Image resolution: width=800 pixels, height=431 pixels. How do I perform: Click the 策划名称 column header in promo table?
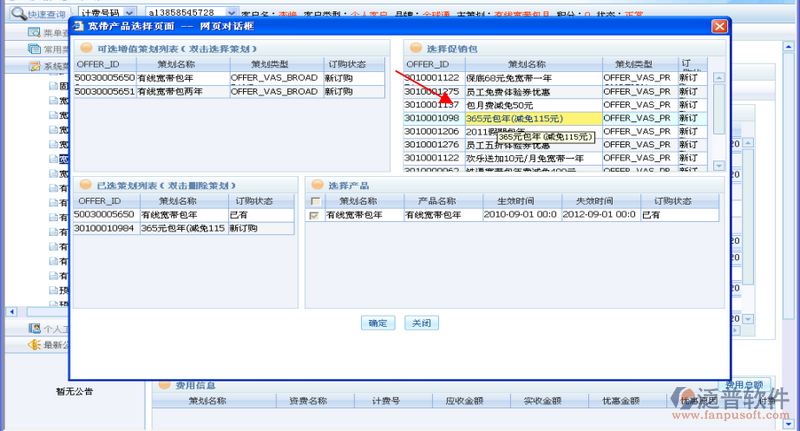534,64
